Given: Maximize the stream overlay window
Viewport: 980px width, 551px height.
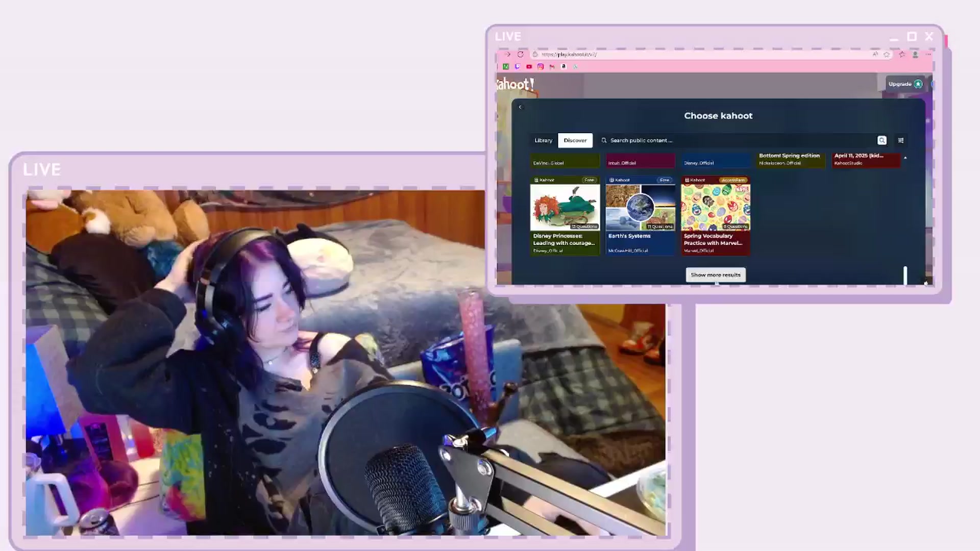Looking at the screenshot, I should click(912, 36).
